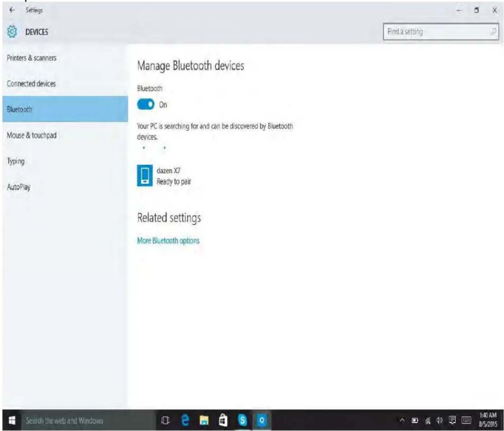Restore down the Settings window
The image size is (504, 431).
[x=476, y=10]
